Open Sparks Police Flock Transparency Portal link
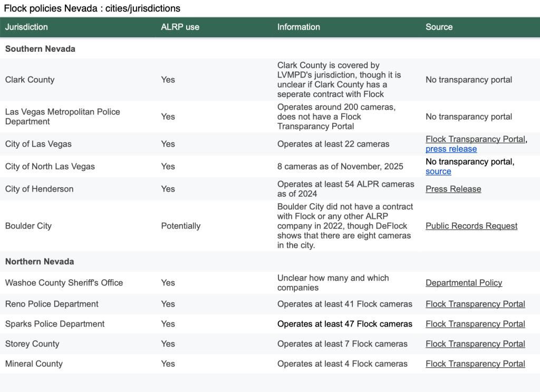The image size is (540, 392). [475, 324]
